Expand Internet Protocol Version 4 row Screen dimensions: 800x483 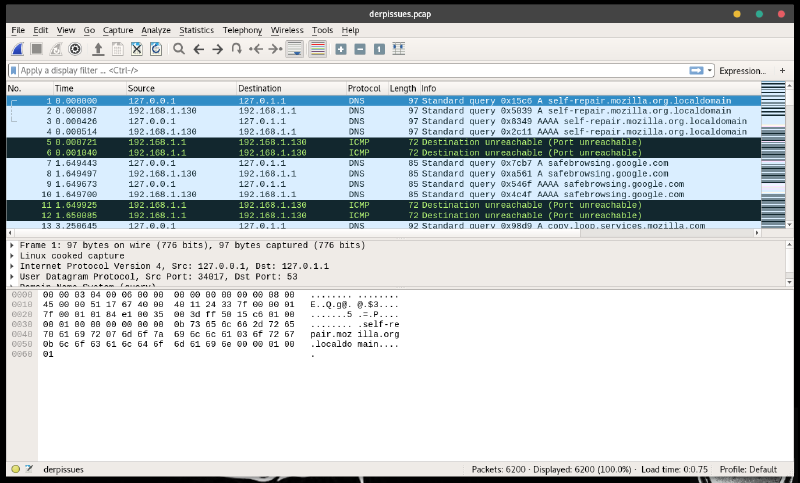(x=12, y=265)
